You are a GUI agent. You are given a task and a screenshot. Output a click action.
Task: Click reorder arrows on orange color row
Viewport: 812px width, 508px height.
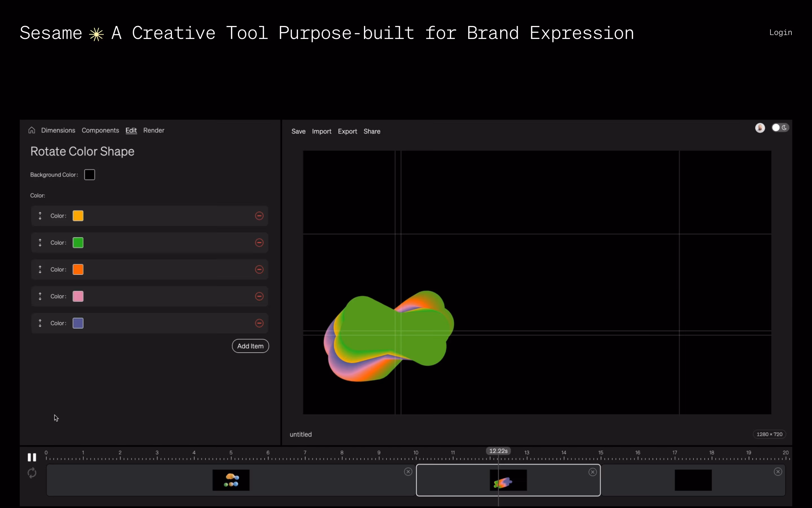point(40,270)
